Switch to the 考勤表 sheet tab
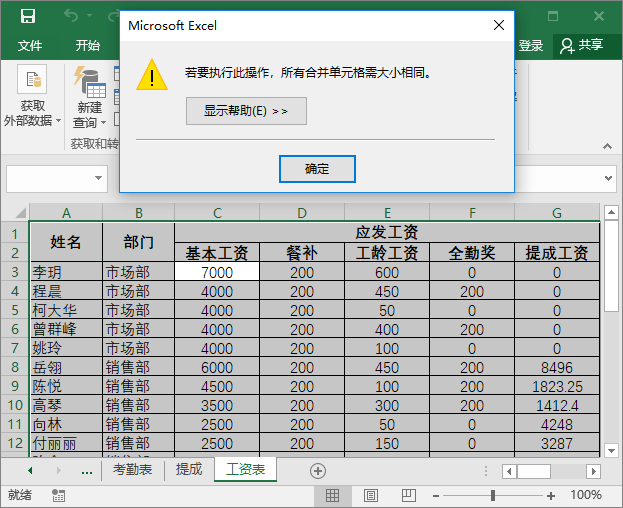Viewport: 623px width, 508px height. tap(132, 470)
